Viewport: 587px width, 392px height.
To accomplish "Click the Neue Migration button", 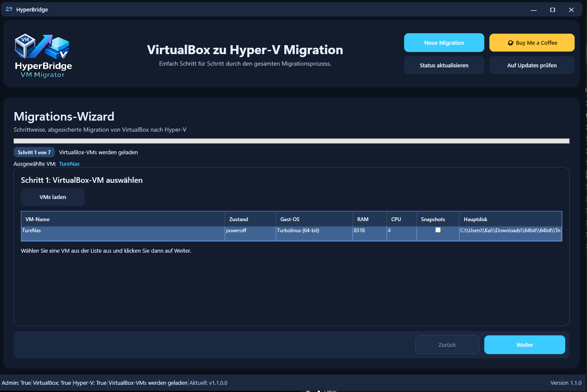I will (x=444, y=42).
